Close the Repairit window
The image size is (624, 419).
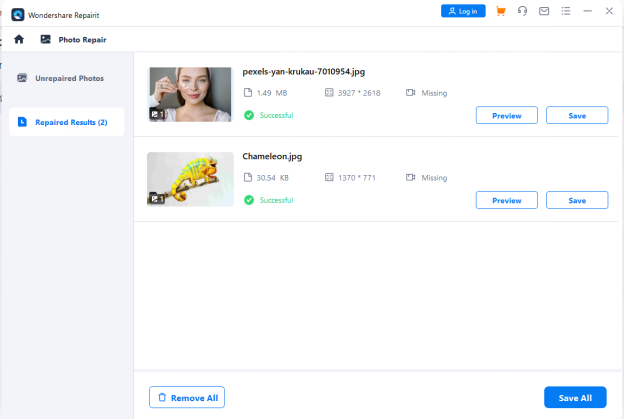tap(609, 11)
